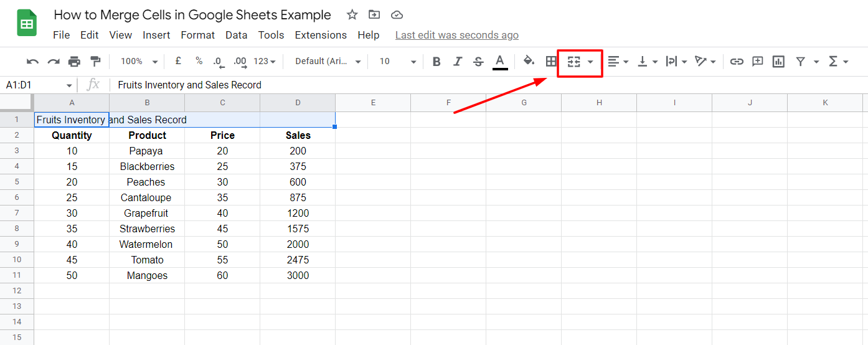Viewport: 868px width, 345px height.
Task: Open the Borders tool
Action: tap(551, 62)
